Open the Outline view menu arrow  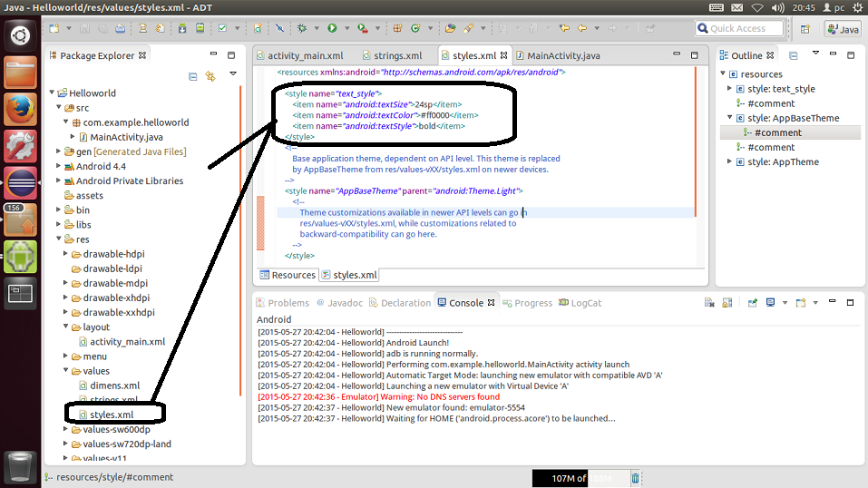tap(815, 54)
